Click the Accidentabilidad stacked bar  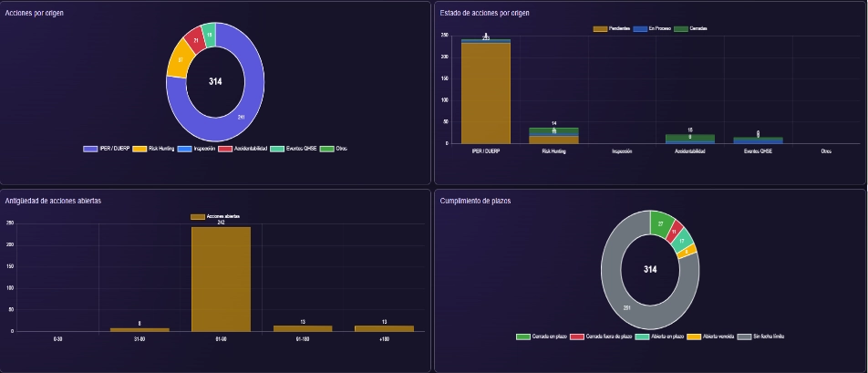[689, 139]
